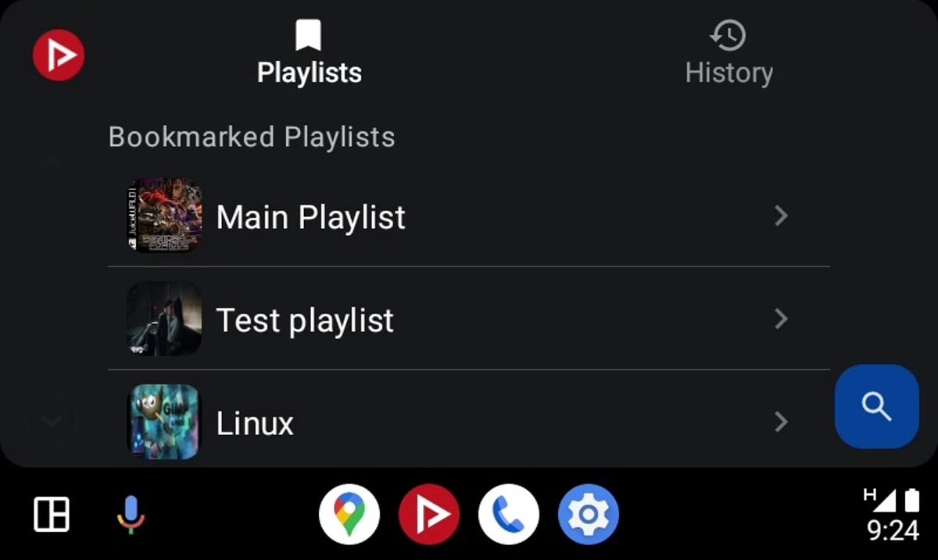This screenshot has width=938, height=560.
Task: Click the NewPipe logo at top left
Action: coord(59,55)
